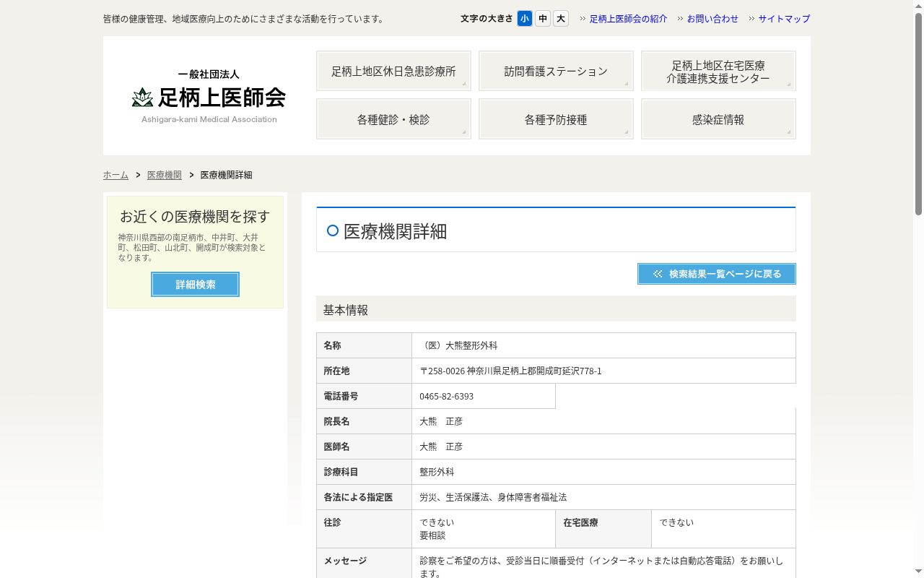924x578 pixels.
Task: Click the 足柄上医師会 logo
Action: [209, 97]
